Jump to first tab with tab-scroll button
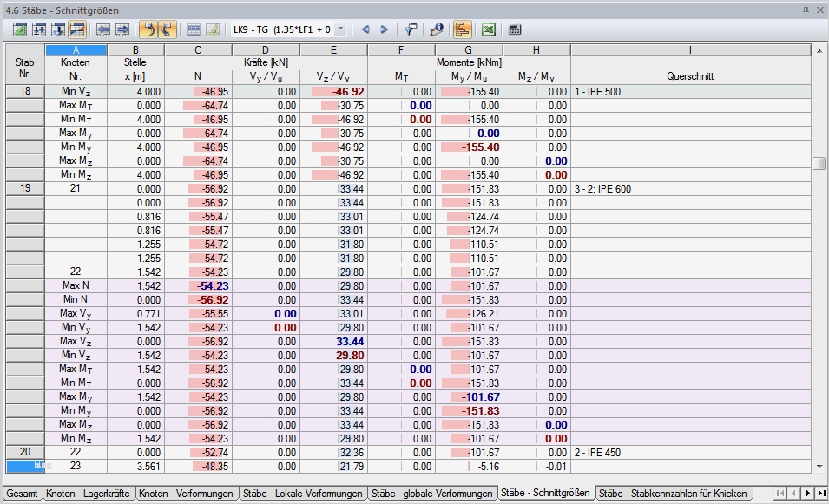Image resolution: width=829 pixels, height=504 pixels. 780,493
